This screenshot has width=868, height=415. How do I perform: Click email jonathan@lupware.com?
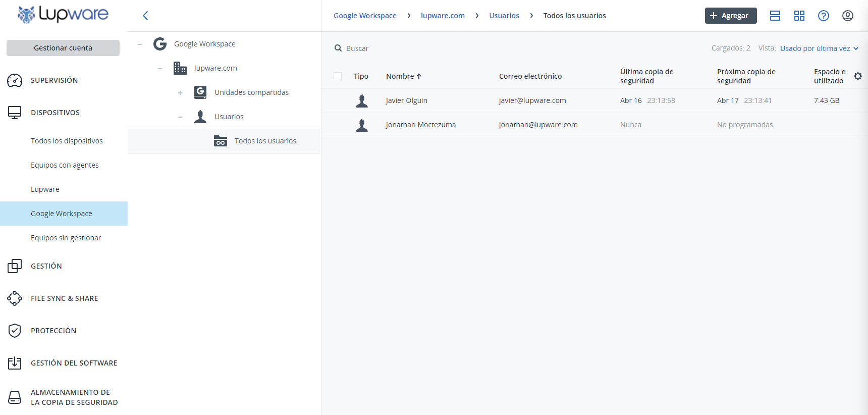click(538, 125)
